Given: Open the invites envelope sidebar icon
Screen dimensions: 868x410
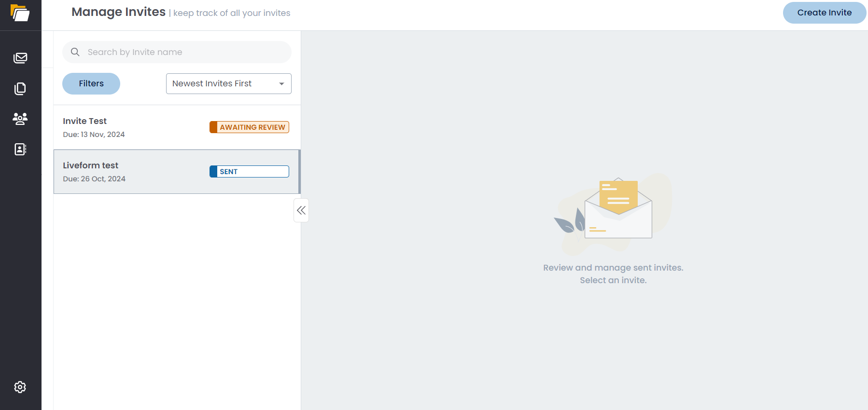Looking at the screenshot, I should (x=20, y=58).
